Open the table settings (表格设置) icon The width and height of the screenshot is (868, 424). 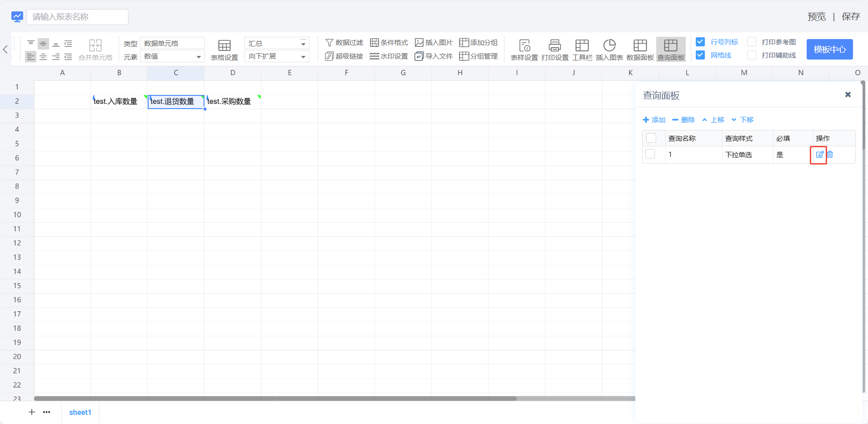pyautogui.click(x=224, y=46)
